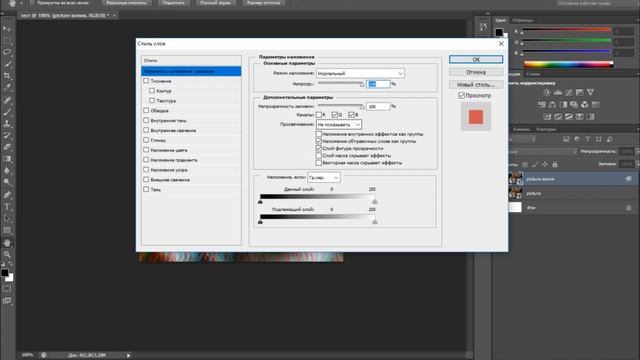The height and width of the screenshot is (360, 640).
Task: Toggle Quick Mask mode icon
Action: 7,289
